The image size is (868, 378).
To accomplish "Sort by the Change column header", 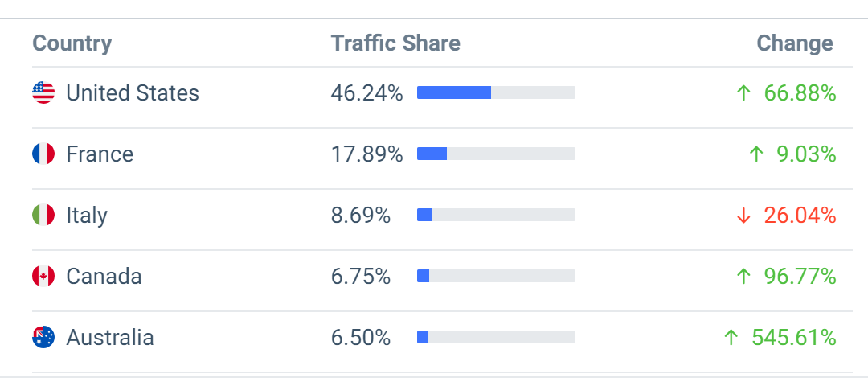I will tap(795, 43).
